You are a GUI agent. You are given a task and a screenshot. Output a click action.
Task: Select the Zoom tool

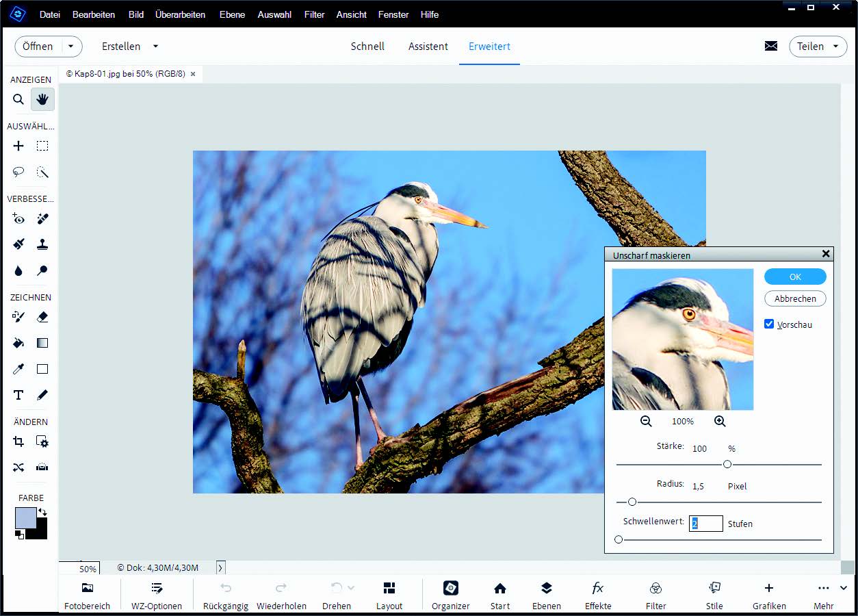click(18, 99)
